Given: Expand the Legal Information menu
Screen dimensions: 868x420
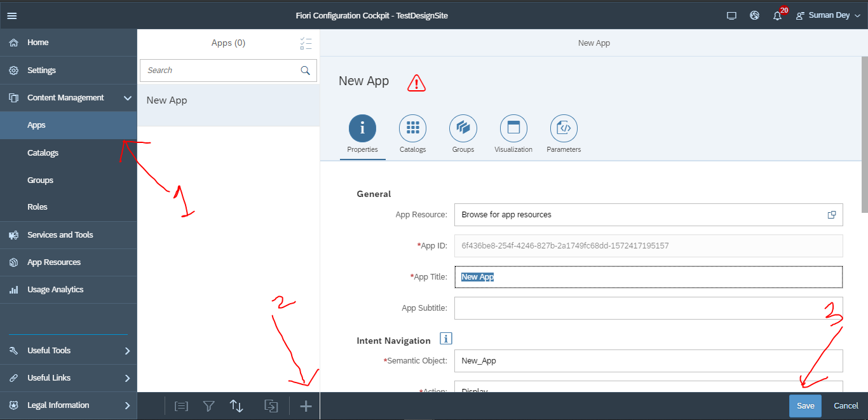Looking at the screenshot, I should point(127,405).
